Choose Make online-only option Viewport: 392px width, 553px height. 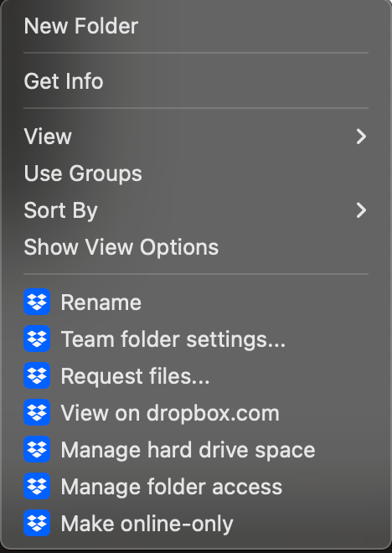click(x=196, y=523)
